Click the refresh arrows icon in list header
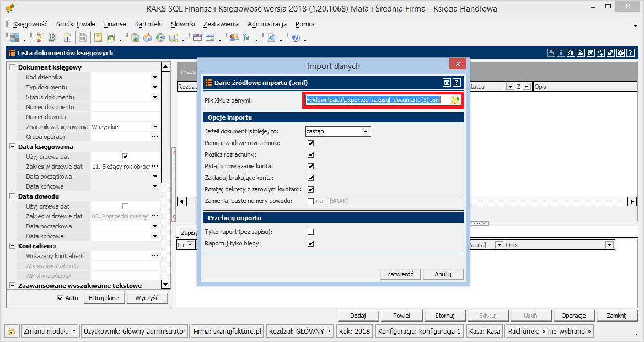The height and width of the screenshot is (342, 644). click(x=600, y=53)
